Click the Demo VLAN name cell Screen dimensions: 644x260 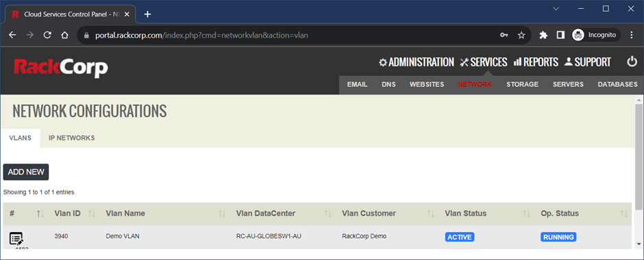(123, 236)
